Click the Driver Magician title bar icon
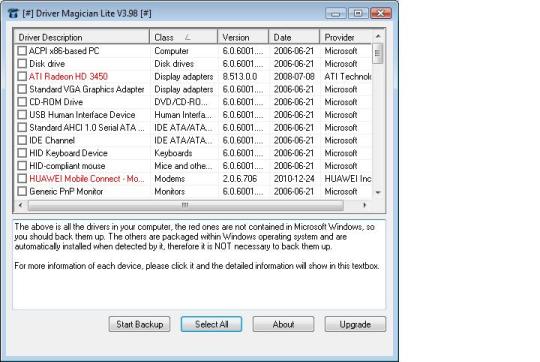540x362 pixels. [13, 14]
